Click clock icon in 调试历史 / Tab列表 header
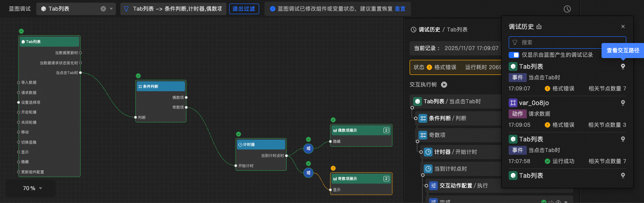The image size is (644, 203). tap(414, 30)
